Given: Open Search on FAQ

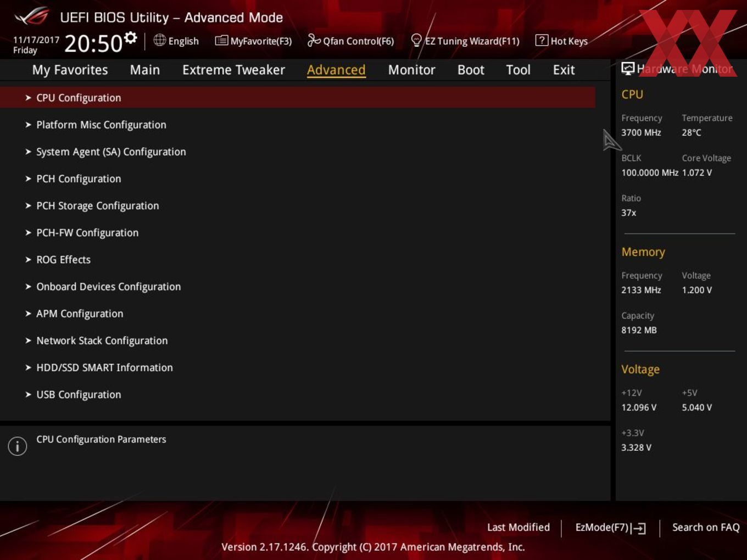Looking at the screenshot, I should 706,527.
